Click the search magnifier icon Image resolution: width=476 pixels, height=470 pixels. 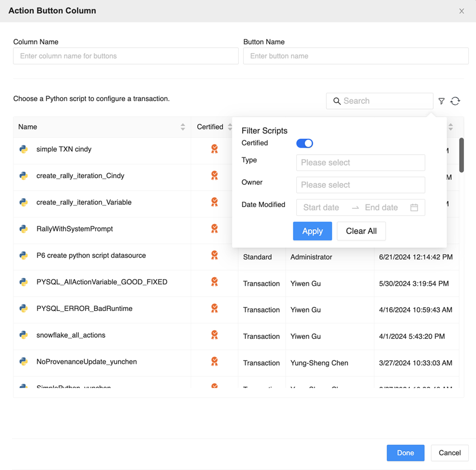click(x=337, y=101)
